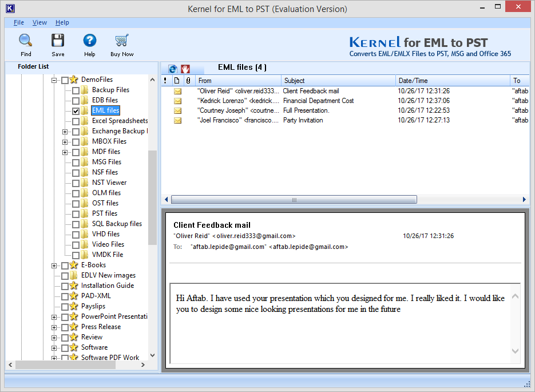Click the item type page column icon
Screen dimensions: 535x392
[x=177, y=81]
